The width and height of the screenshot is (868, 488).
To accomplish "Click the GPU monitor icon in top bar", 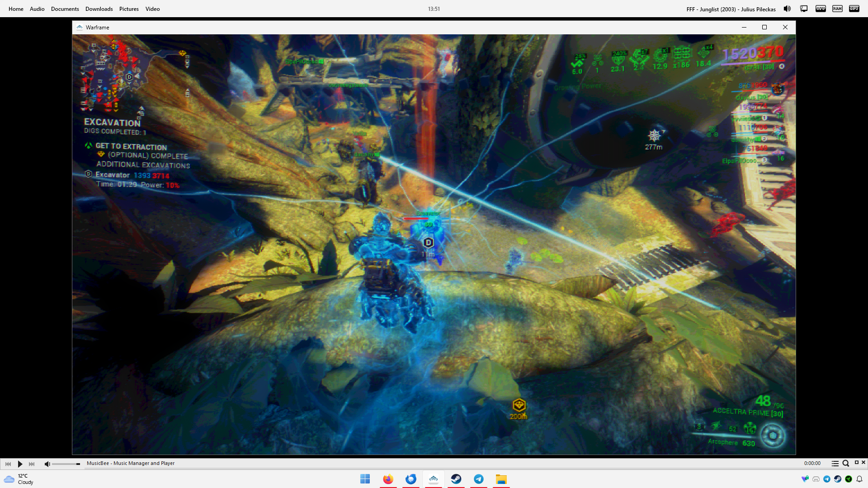I will pyautogui.click(x=854, y=9).
